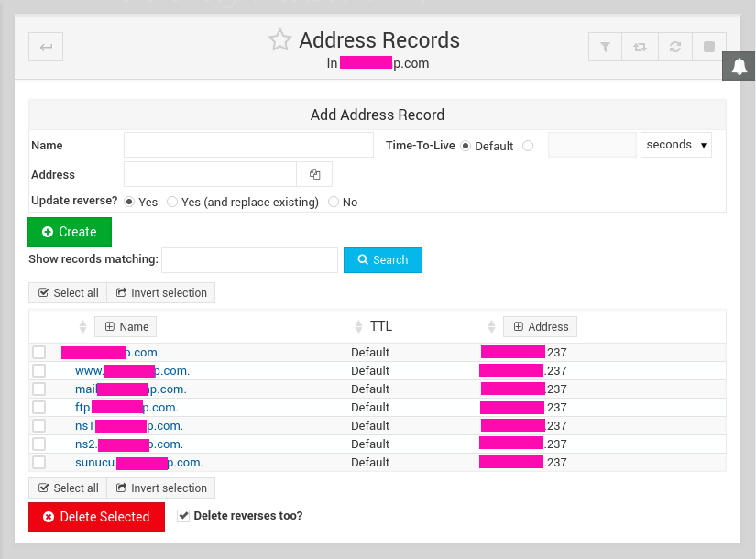This screenshot has height=559, width=756.
Task: Select "No" for Update reverse
Action: click(x=334, y=202)
